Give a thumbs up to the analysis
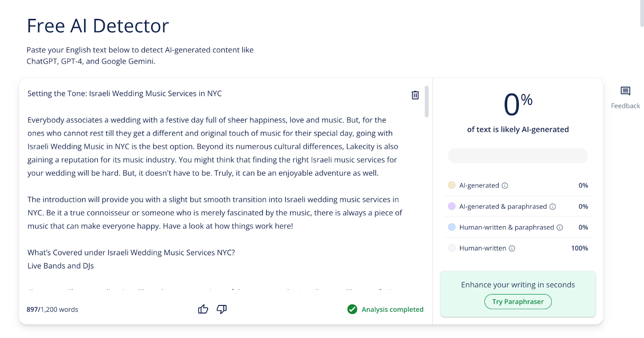 (203, 309)
